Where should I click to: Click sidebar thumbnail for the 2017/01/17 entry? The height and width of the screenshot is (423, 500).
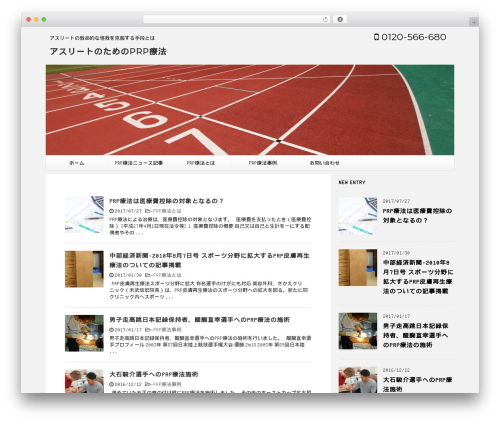point(358,331)
